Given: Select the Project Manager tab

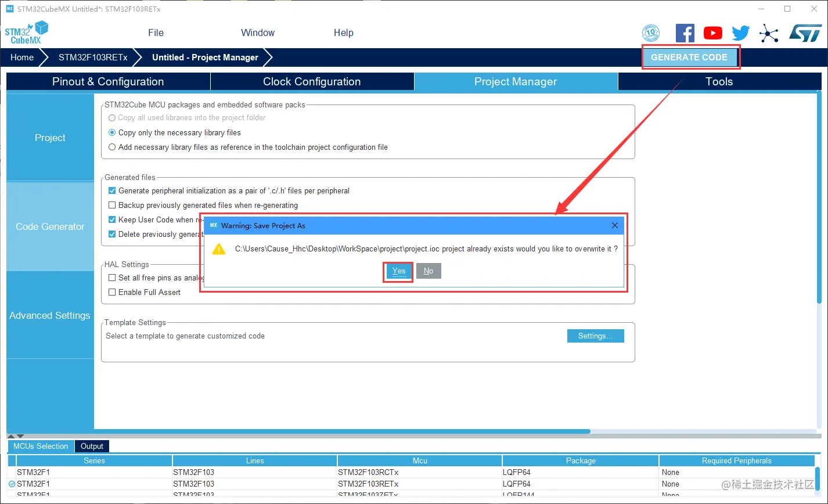Looking at the screenshot, I should click(x=516, y=81).
